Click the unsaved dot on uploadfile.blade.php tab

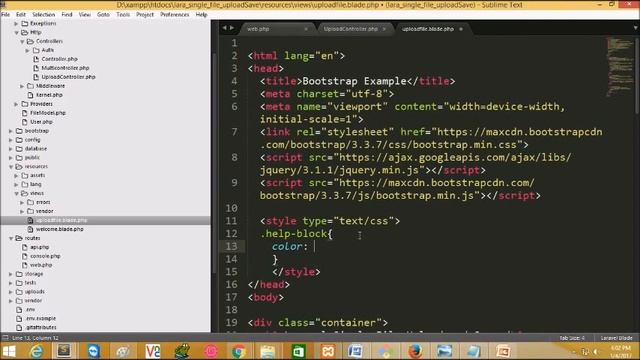461,29
